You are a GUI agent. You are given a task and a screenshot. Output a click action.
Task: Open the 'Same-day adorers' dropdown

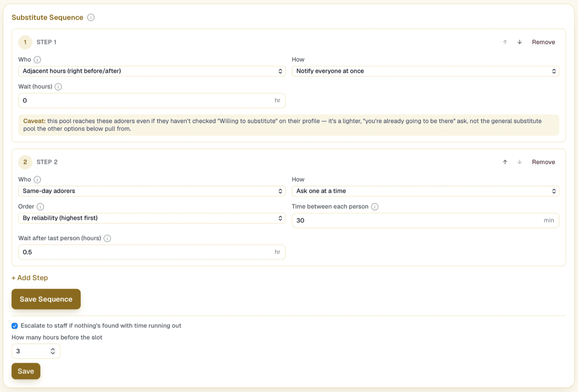pyautogui.click(x=152, y=191)
